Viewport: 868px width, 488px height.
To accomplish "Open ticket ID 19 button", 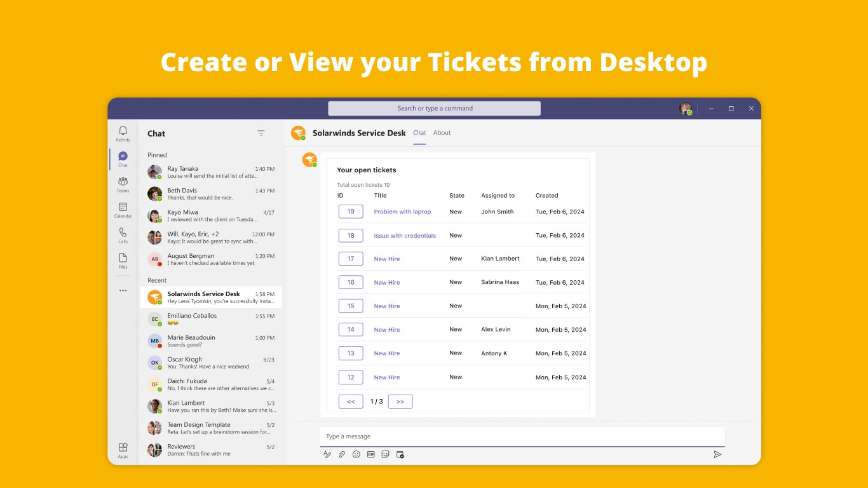I will coord(351,212).
